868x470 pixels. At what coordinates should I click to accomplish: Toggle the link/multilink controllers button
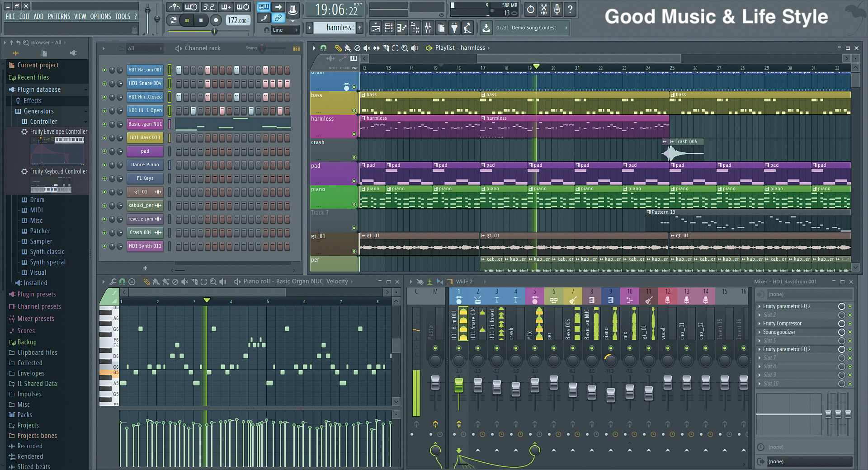pos(278,18)
